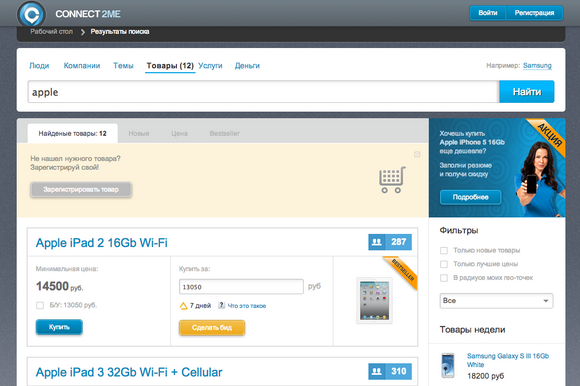Click the Найти search button
Screen dimensions: 580x386
pos(527,92)
